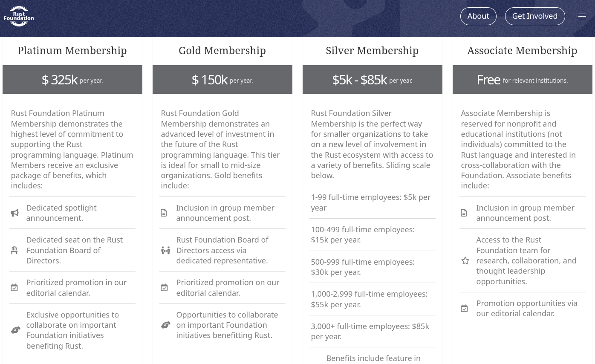This screenshot has height=364, width=595.
Task: Click the Platinum collaboration handshake icon
Action: 16,330
